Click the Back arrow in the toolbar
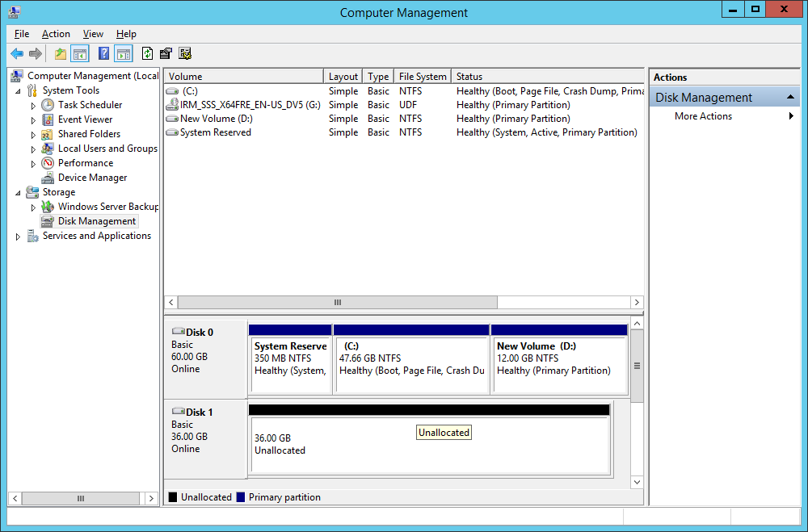Image resolution: width=808 pixels, height=532 pixels. [16, 54]
